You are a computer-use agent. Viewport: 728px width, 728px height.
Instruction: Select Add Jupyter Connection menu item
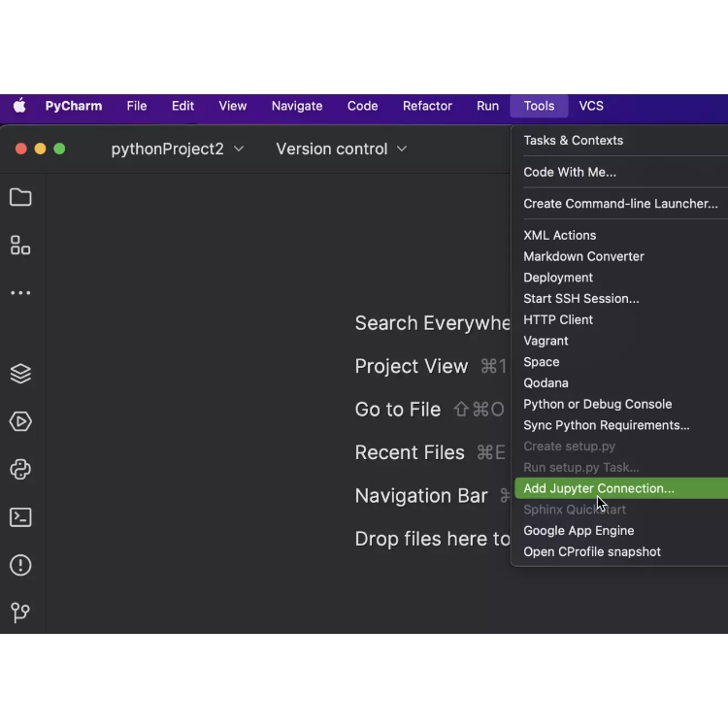(x=599, y=488)
